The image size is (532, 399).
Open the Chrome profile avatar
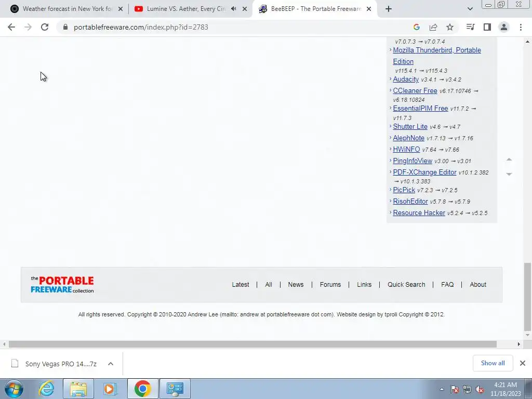(504, 27)
